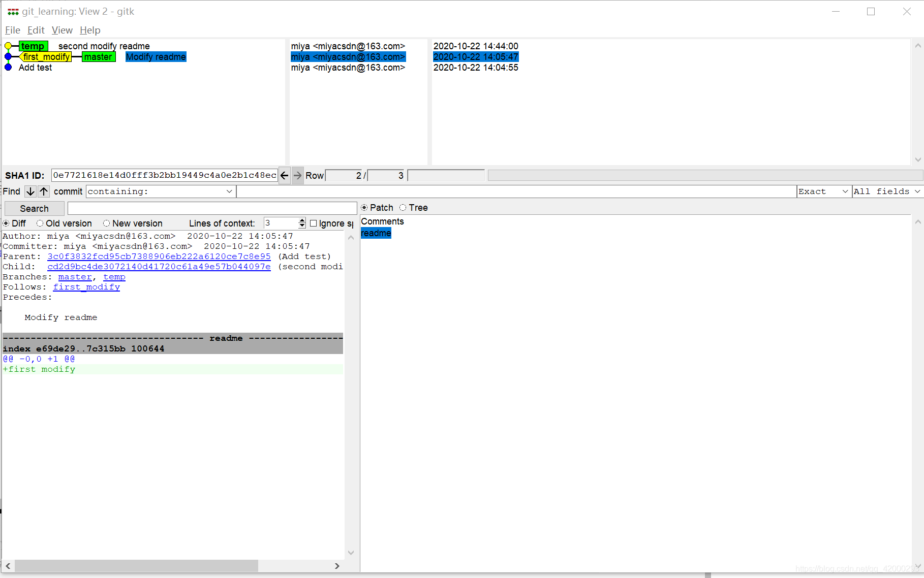Enable Ignore space change checkbox
The image size is (924, 578).
[x=314, y=223]
